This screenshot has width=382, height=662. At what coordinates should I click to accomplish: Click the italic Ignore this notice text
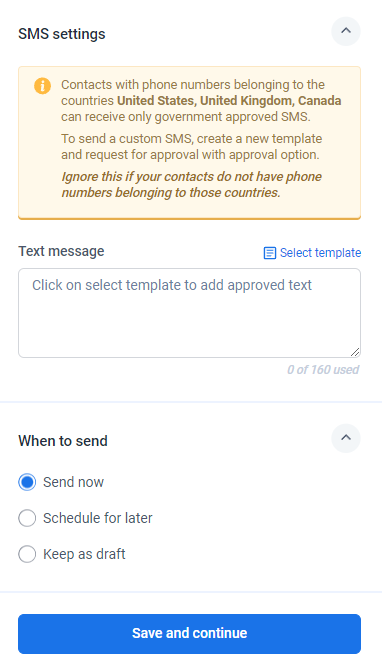tap(192, 184)
